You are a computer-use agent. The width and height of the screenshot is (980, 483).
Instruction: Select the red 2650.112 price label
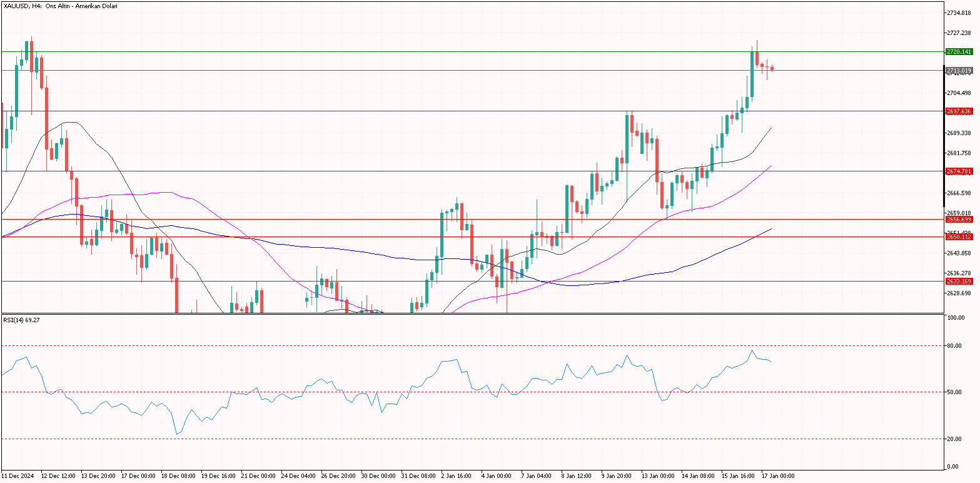tap(959, 237)
